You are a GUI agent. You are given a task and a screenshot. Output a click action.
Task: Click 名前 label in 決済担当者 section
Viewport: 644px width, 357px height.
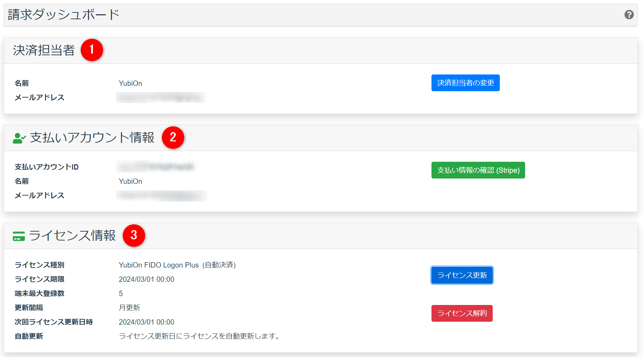pos(22,83)
